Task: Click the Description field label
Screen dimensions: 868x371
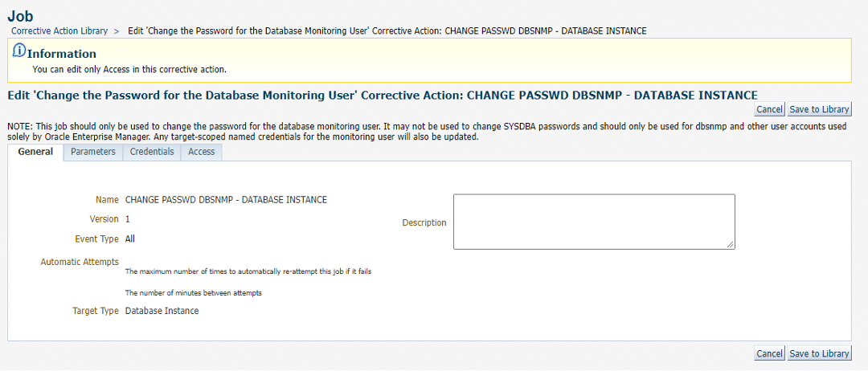Action: click(x=424, y=222)
